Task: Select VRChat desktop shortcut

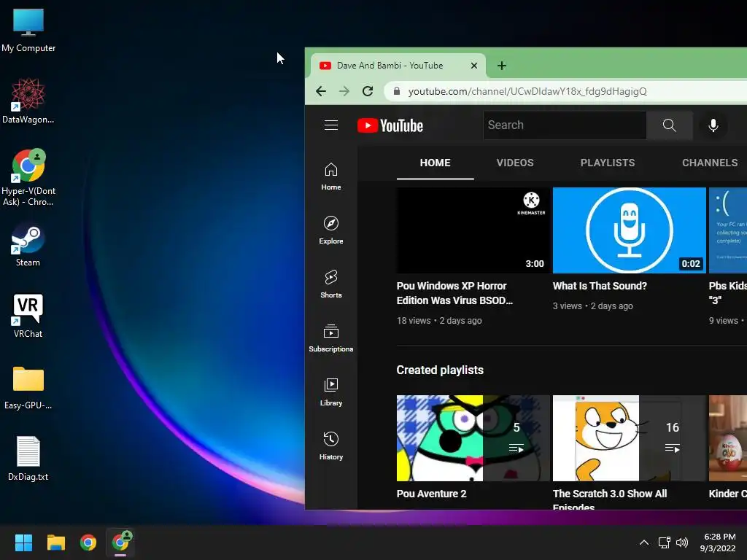Action: click(28, 316)
